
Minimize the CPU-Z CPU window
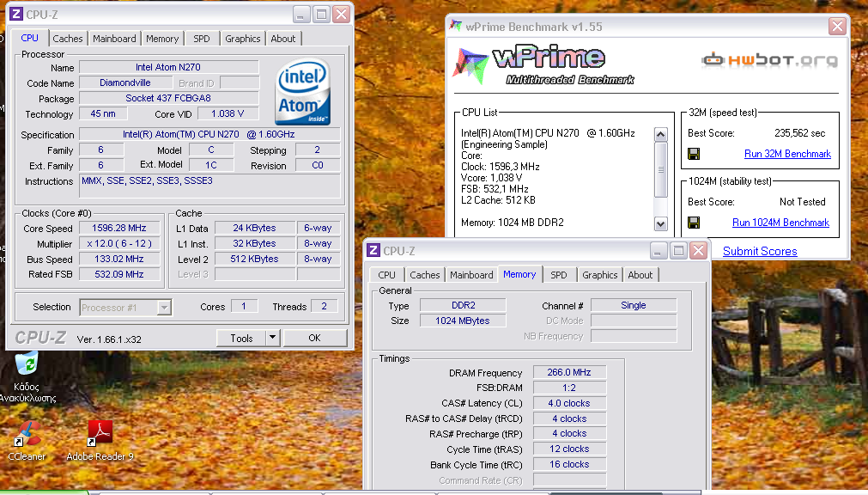pyautogui.click(x=301, y=15)
